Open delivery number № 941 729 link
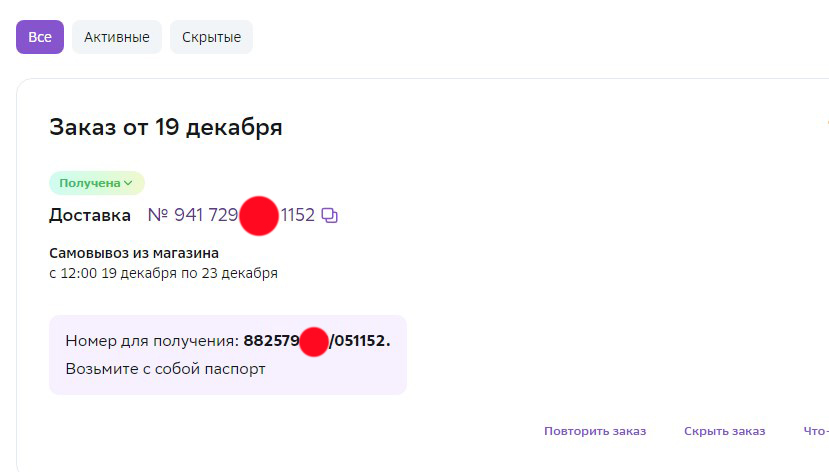The height and width of the screenshot is (472, 829). (x=193, y=215)
